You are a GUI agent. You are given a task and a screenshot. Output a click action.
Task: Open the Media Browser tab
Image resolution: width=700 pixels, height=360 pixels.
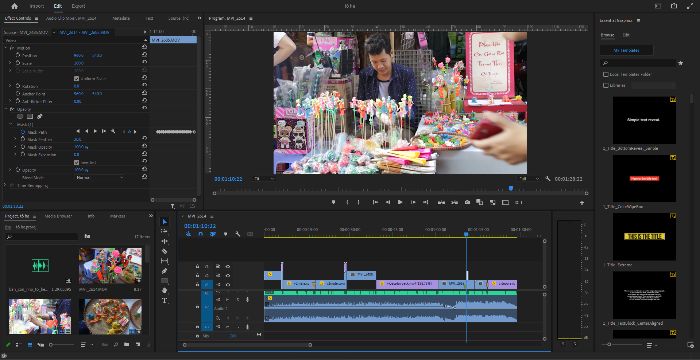point(58,216)
